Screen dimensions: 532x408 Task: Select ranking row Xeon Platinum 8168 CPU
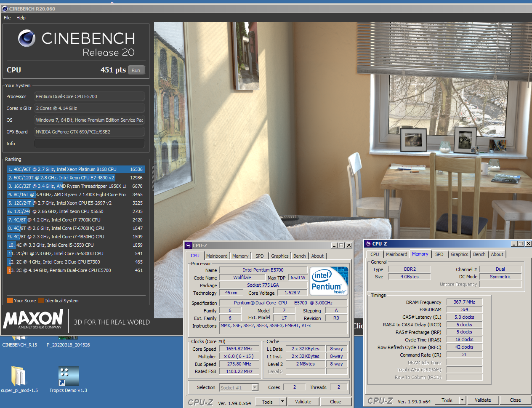(x=75, y=169)
